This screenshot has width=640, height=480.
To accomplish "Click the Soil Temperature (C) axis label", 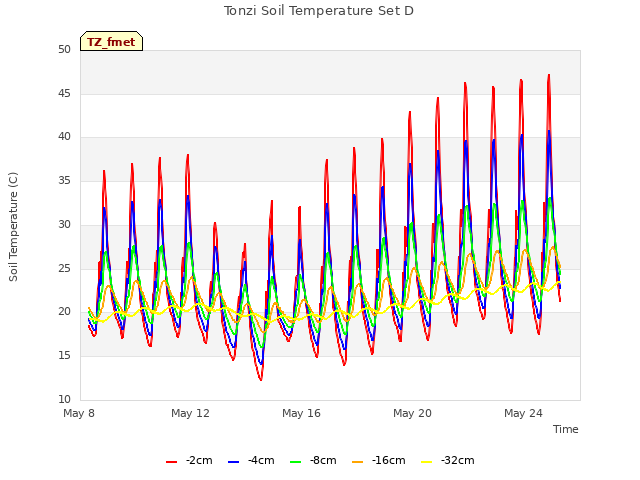I will [13, 227].
